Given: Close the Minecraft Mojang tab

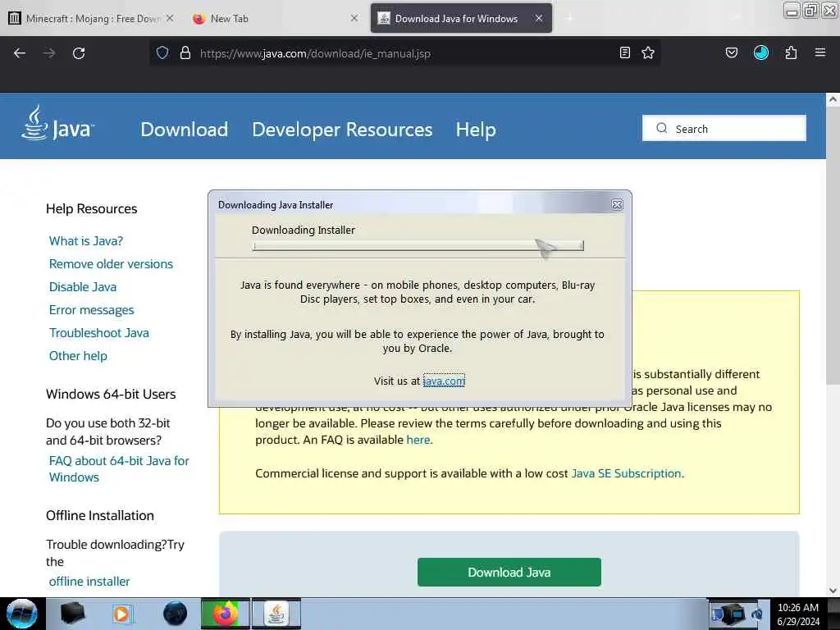Looking at the screenshot, I should point(169,18).
